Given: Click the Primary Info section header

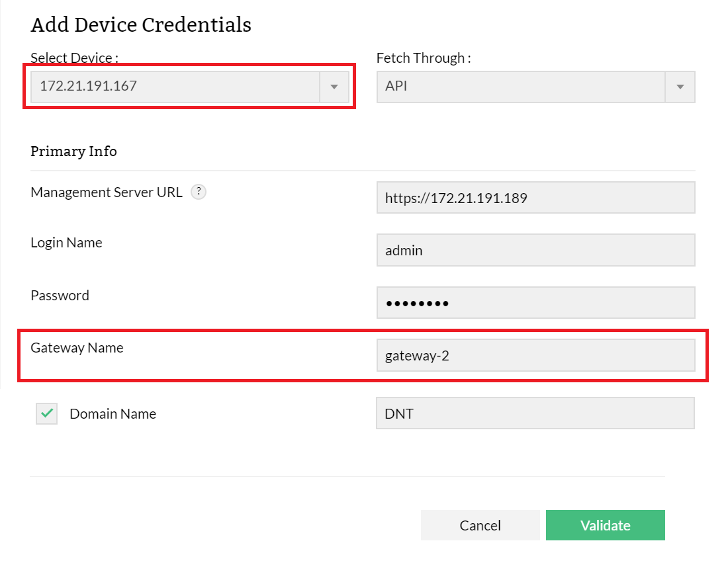Looking at the screenshot, I should (73, 151).
